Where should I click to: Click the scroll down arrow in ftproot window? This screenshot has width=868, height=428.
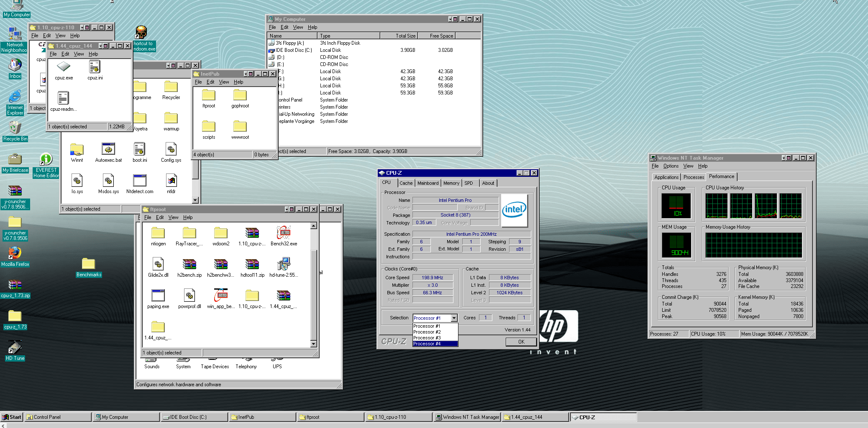click(x=313, y=344)
